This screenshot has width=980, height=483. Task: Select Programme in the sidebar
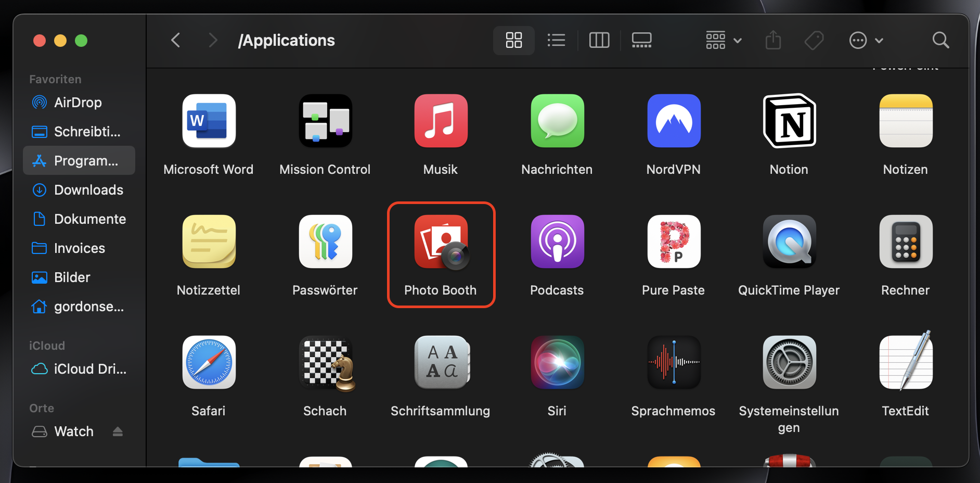click(x=79, y=161)
